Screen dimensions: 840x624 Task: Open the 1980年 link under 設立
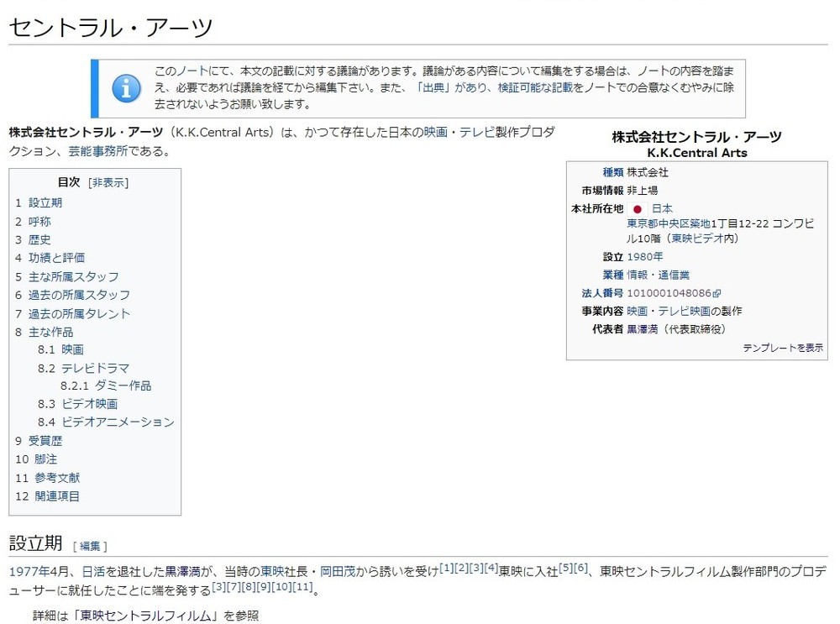(645, 257)
